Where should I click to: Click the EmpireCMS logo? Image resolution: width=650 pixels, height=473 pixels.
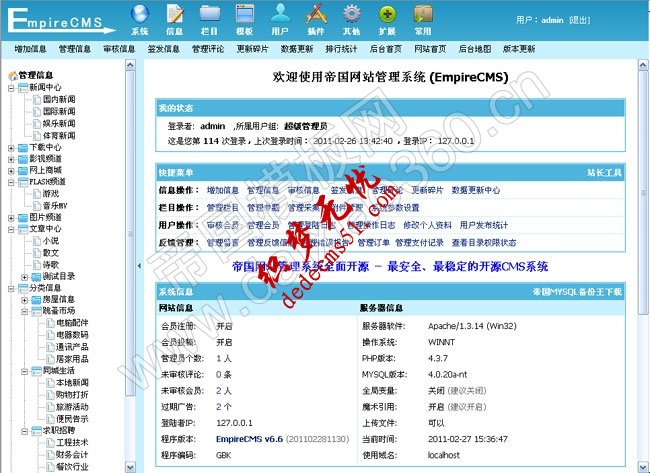(x=61, y=21)
